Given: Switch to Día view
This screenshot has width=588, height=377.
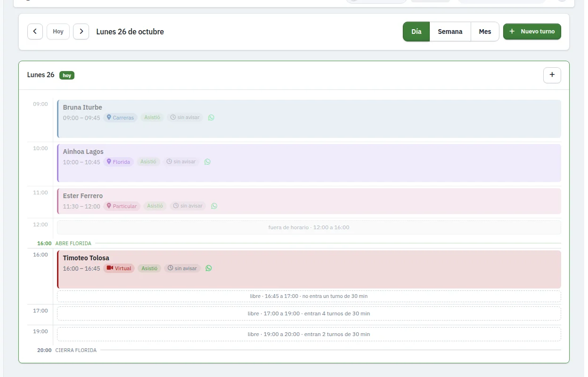Looking at the screenshot, I should pos(416,32).
